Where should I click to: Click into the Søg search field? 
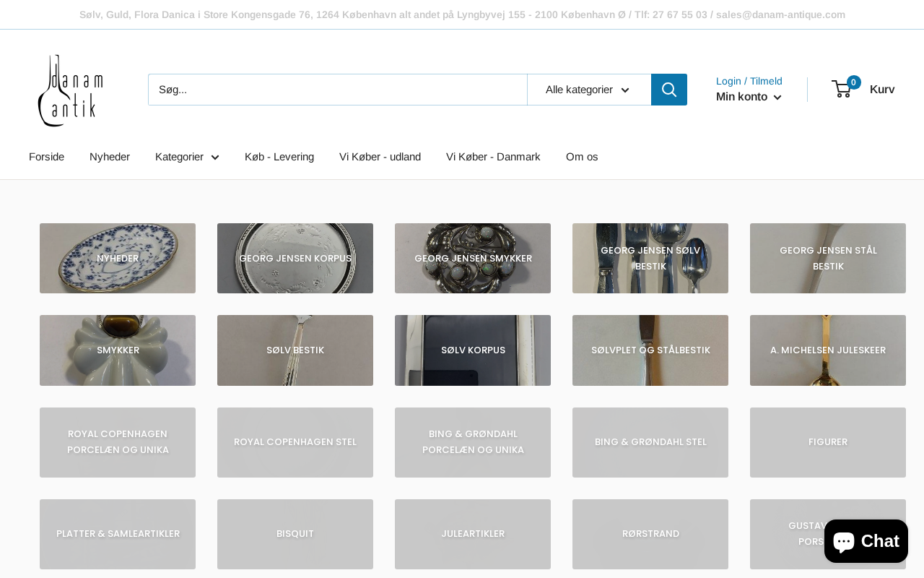[x=337, y=90]
